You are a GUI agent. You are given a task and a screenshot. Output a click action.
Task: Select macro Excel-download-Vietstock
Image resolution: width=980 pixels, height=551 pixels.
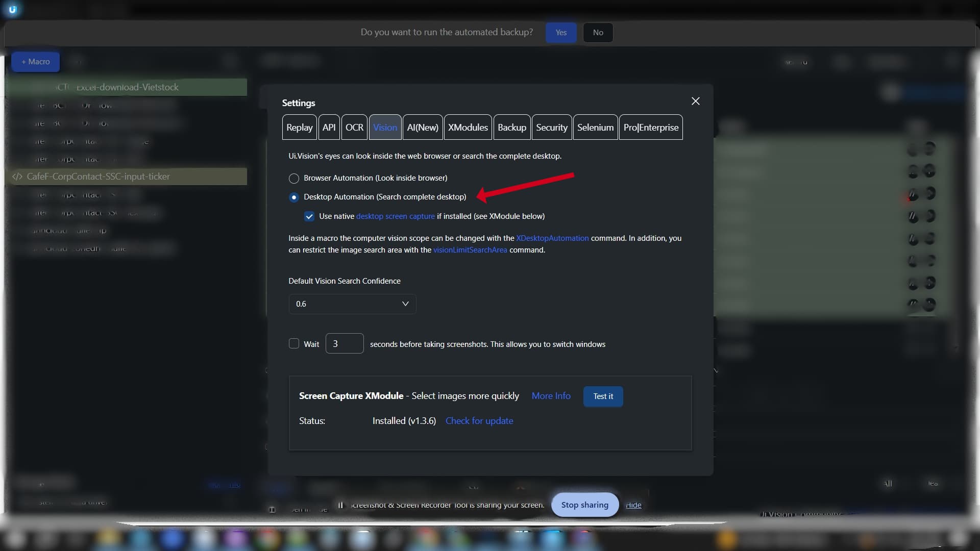pos(126,87)
